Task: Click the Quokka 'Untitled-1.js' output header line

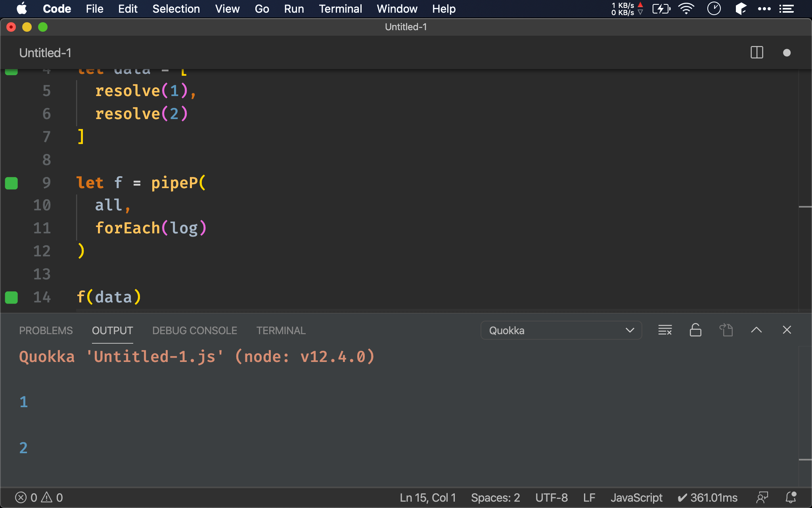Action: point(197,357)
